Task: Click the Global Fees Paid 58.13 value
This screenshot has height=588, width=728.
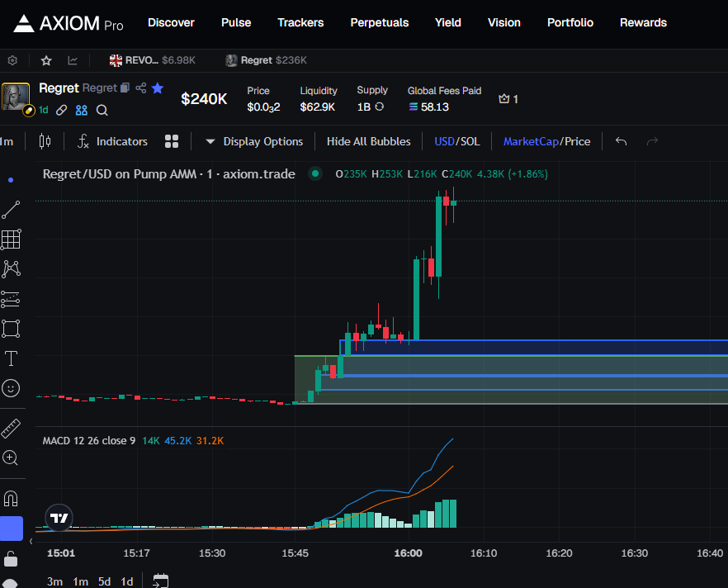Action: [x=428, y=107]
